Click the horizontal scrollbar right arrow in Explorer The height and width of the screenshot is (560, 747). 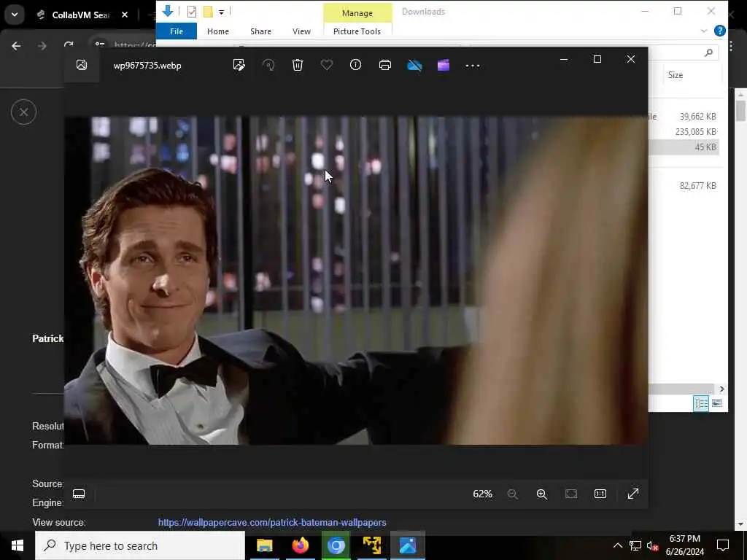click(721, 389)
